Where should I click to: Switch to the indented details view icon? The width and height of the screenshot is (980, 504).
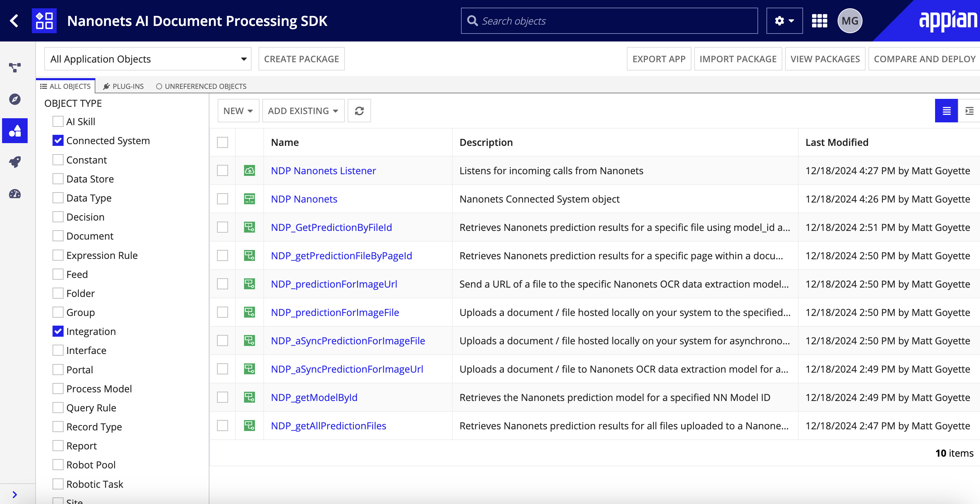click(x=969, y=111)
